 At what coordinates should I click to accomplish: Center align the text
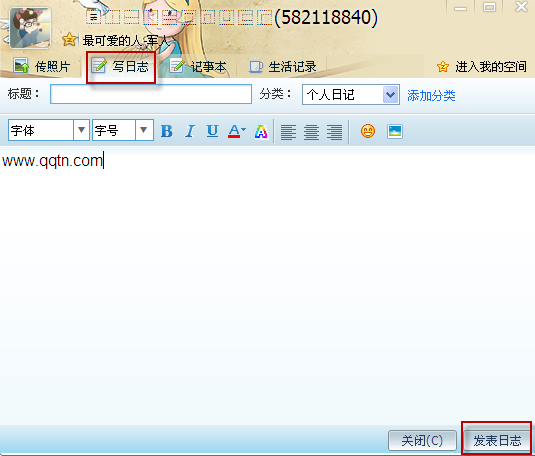[312, 132]
